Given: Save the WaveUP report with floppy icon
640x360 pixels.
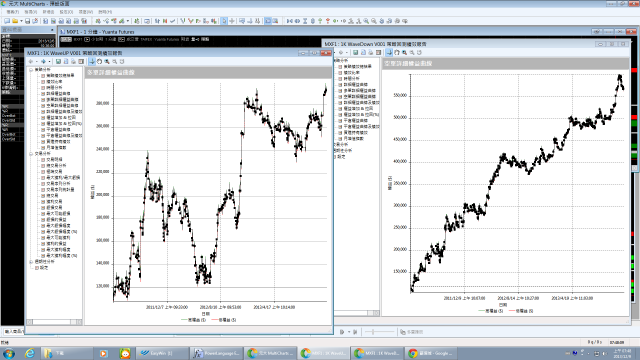Looking at the screenshot, I should tap(58, 62).
